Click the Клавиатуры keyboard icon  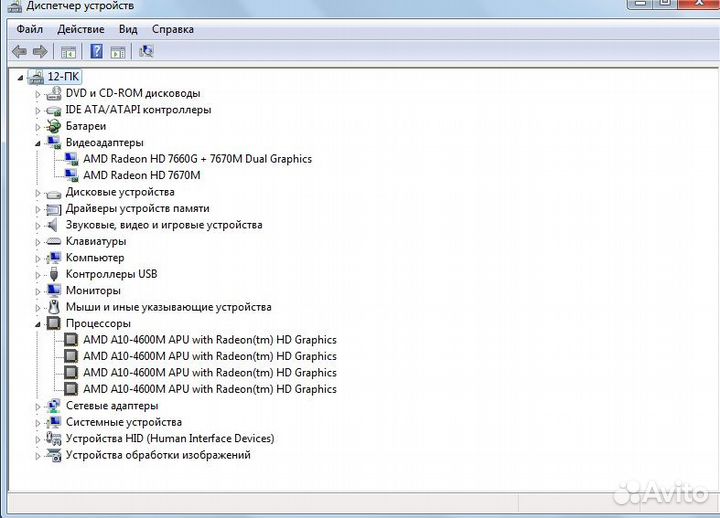coord(54,241)
